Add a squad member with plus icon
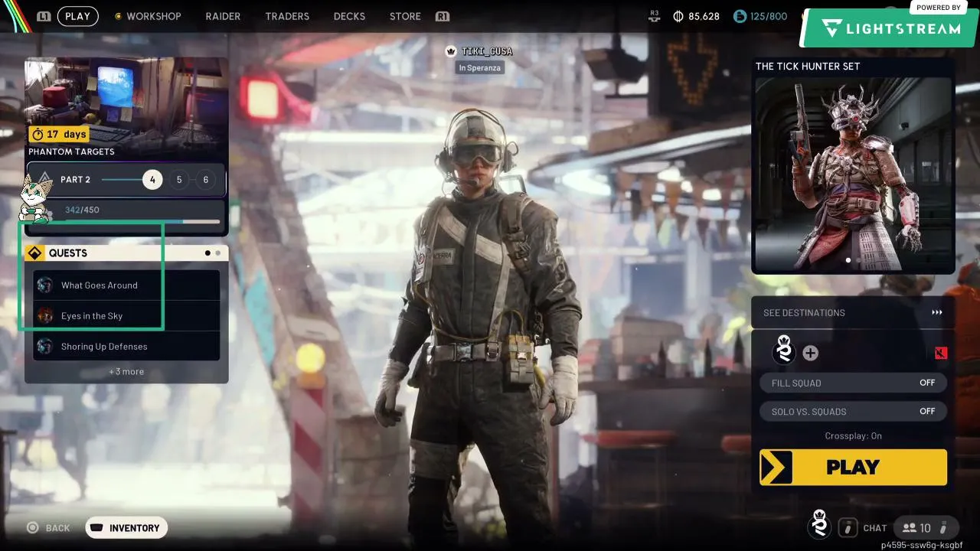Screen dimensions: 980x551 810,353
